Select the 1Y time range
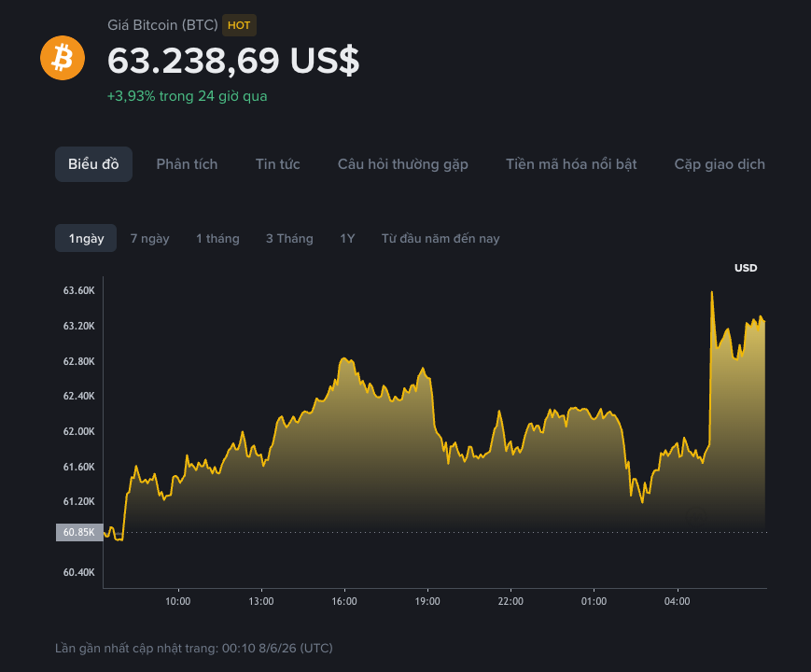 [x=347, y=239]
